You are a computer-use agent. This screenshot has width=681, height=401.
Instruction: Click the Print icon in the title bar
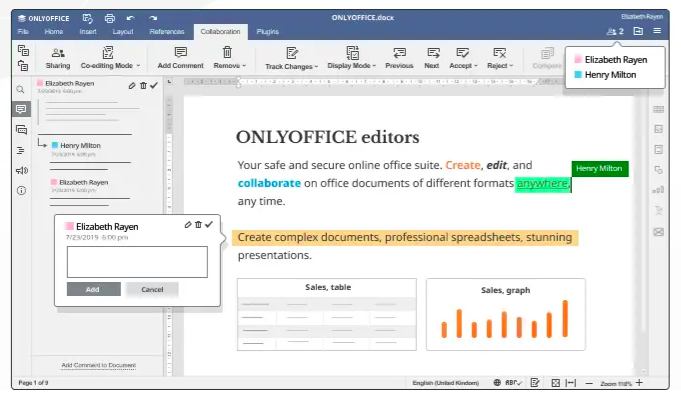[110, 18]
